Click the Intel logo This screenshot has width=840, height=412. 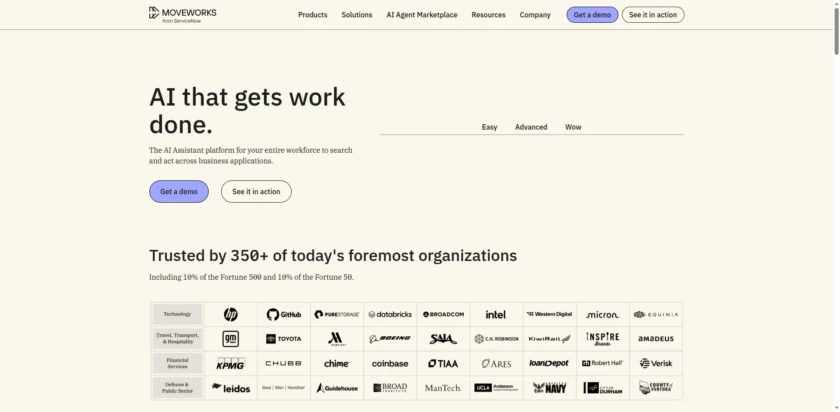click(x=496, y=314)
